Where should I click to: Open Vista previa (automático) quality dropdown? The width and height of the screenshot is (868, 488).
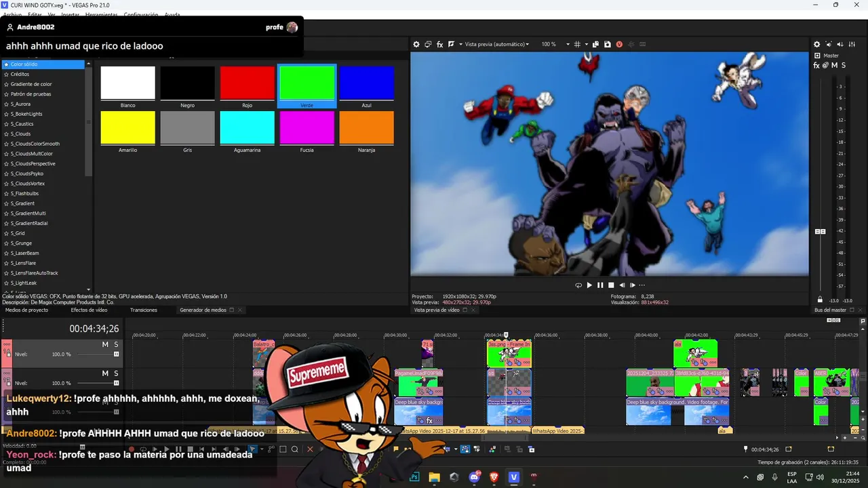[496, 44]
